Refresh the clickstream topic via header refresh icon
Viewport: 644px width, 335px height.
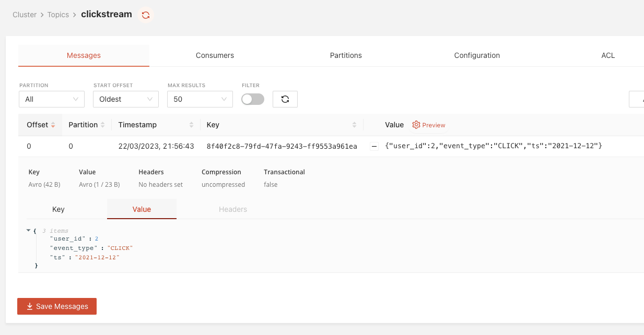tap(145, 15)
